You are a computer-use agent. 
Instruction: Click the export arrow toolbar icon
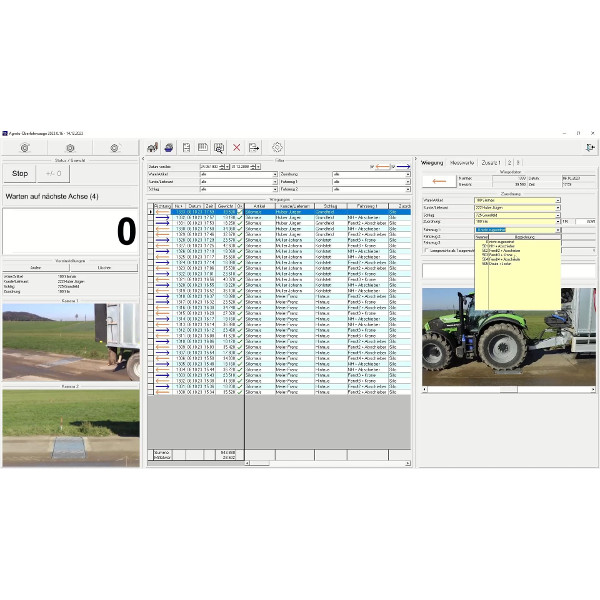click(x=254, y=147)
